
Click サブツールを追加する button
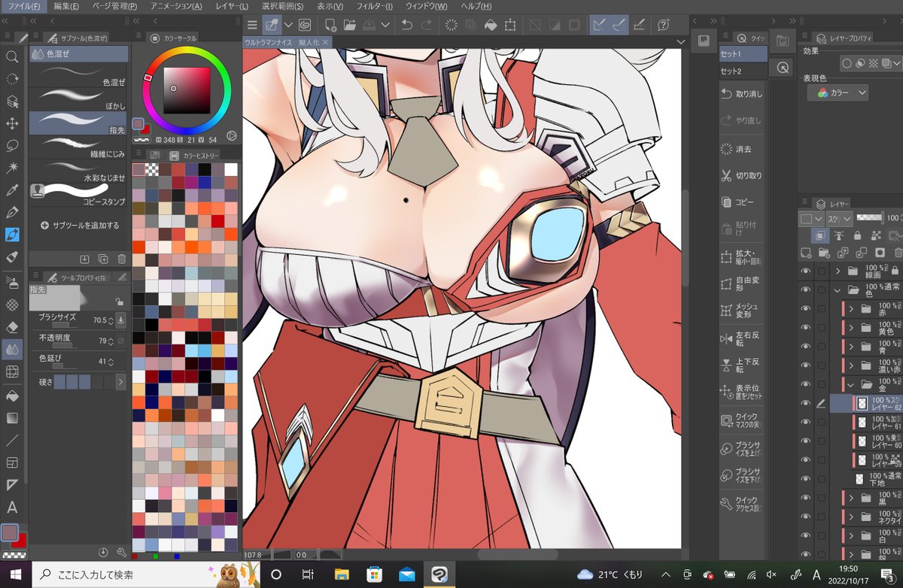tap(80, 225)
